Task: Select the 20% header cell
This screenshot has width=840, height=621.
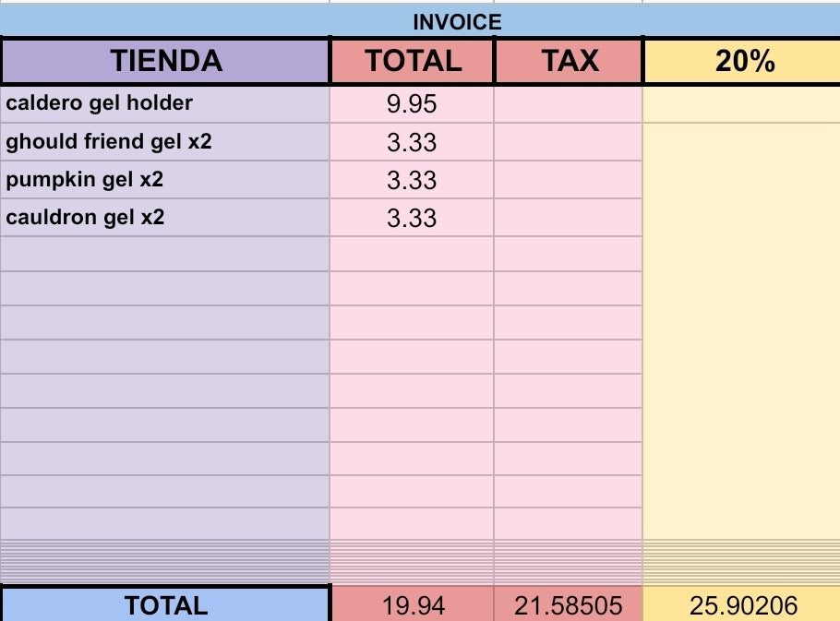Action: pyautogui.click(x=744, y=61)
